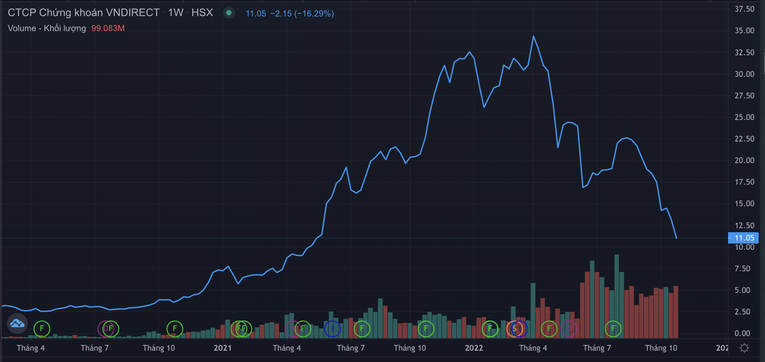The height and width of the screenshot is (362, 765).
Task: Click the purple D marker near Tháng 4 2021
Action: (292, 329)
